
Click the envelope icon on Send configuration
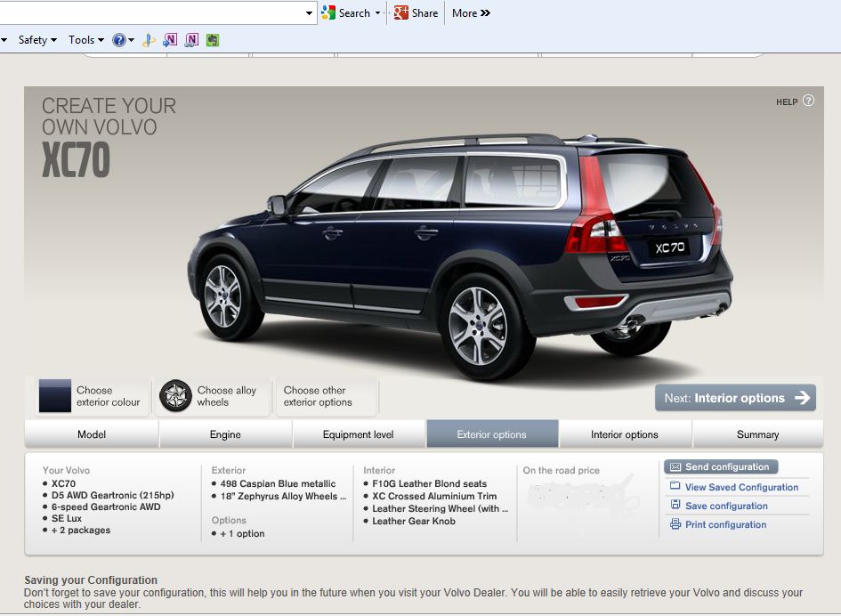point(675,467)
